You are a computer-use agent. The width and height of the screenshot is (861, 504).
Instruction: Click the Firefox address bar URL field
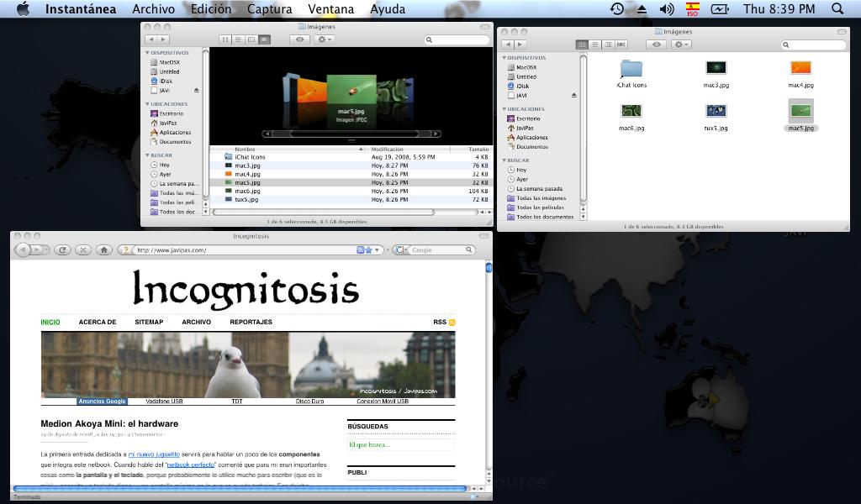pyautogui.click(x=245, y=250)
